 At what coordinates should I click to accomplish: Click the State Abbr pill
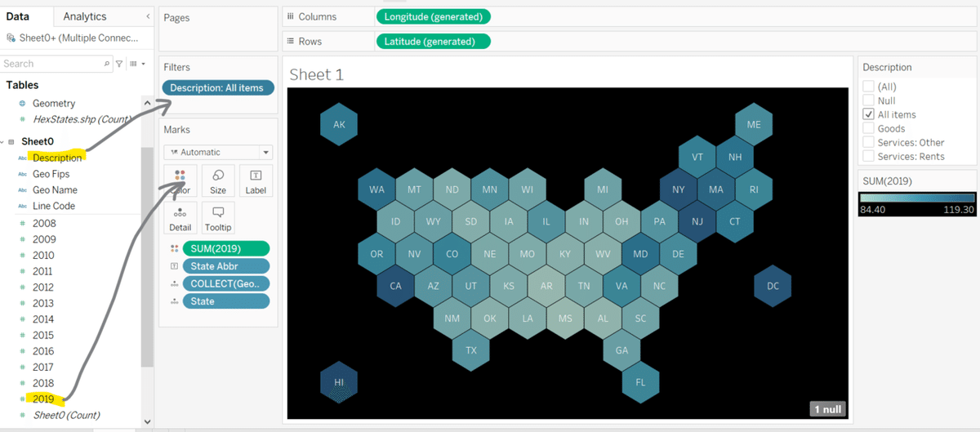click(x=225, y=266)
